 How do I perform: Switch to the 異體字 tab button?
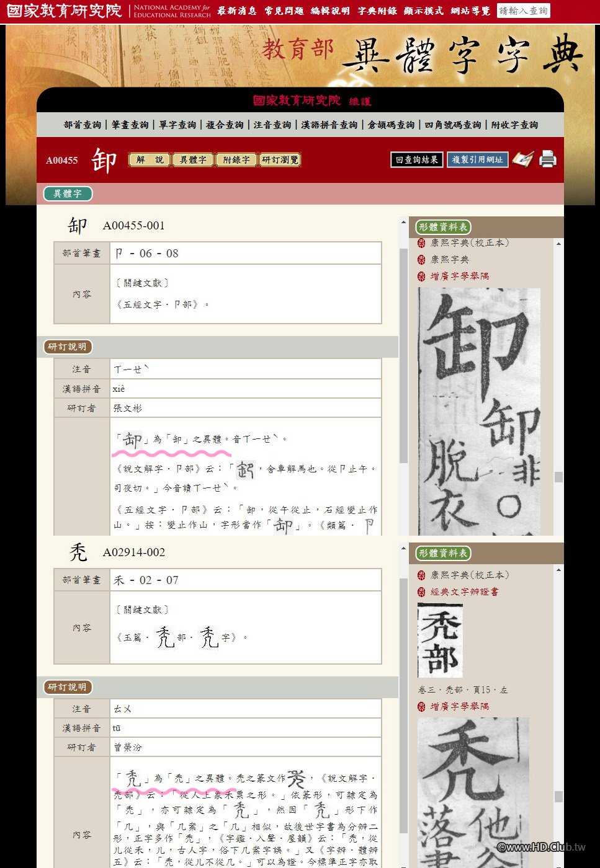pos(193,160)
